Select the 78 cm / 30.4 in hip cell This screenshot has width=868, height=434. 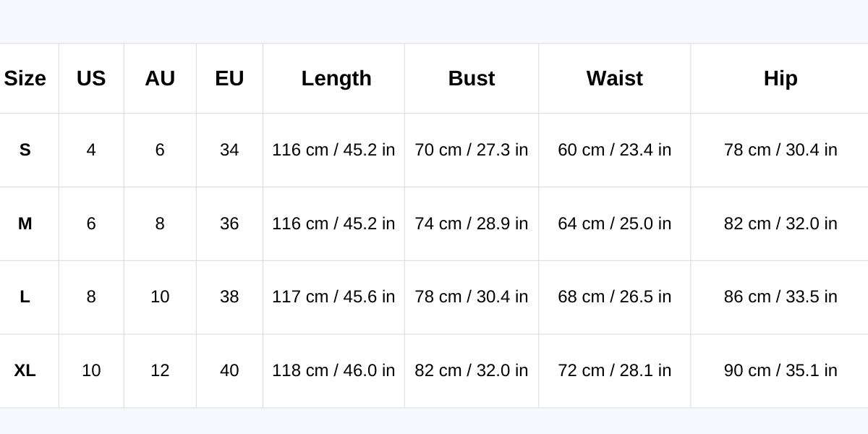coord(780,150)
